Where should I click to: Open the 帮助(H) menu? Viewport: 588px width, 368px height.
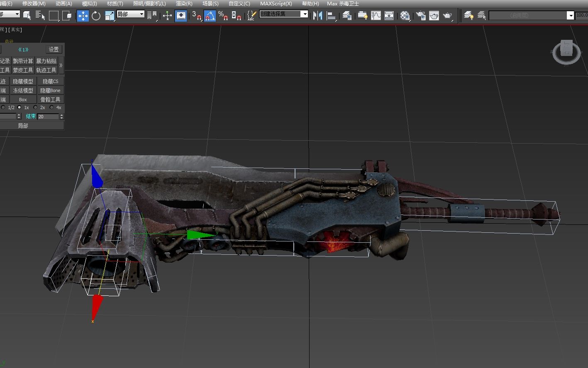[x=310, y=3]
